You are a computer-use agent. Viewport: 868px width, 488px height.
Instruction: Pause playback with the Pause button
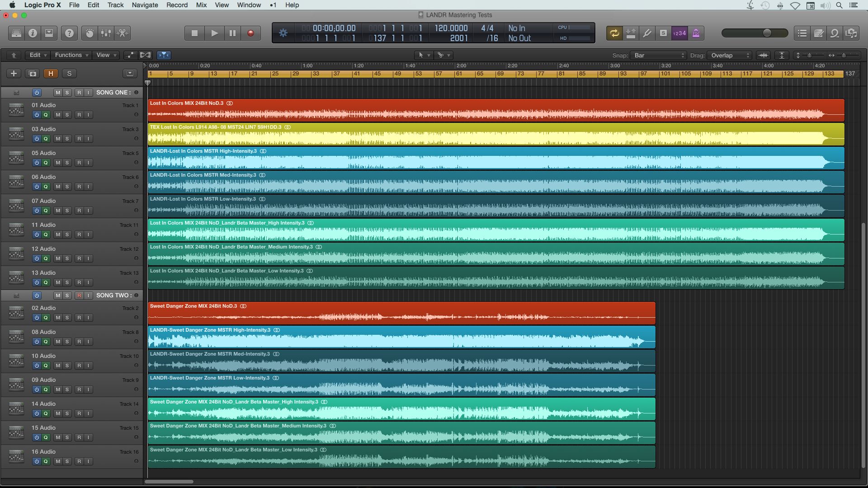pos(232,33)
